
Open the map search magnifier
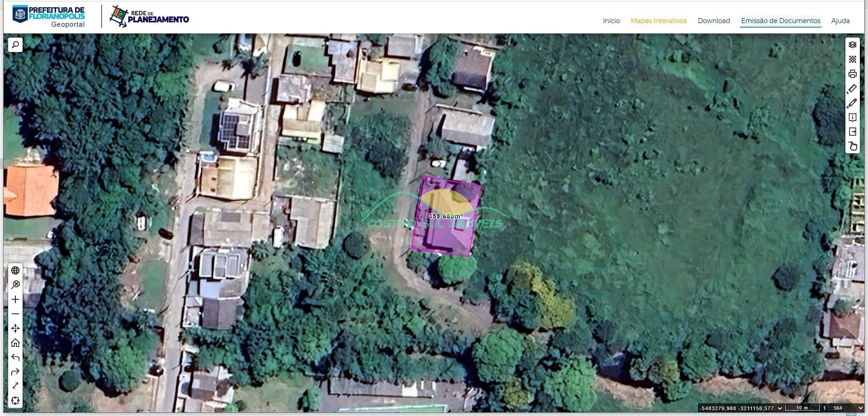(15, 45)
